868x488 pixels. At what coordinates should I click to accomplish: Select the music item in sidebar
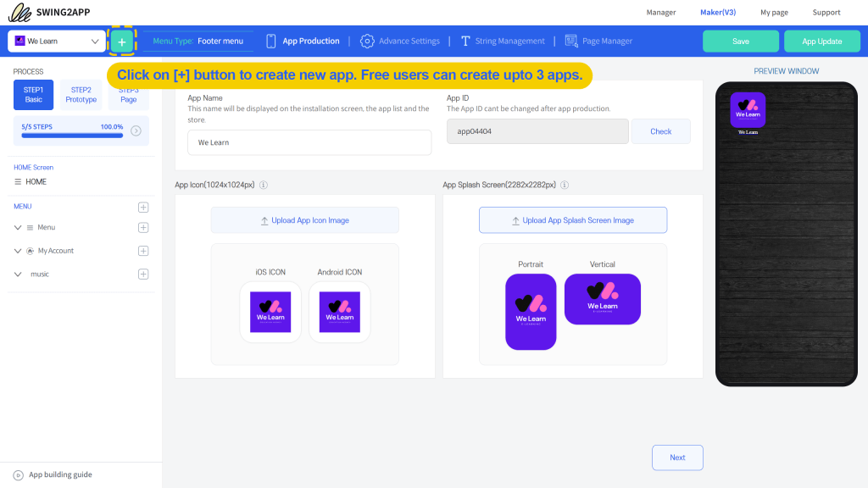40,274
